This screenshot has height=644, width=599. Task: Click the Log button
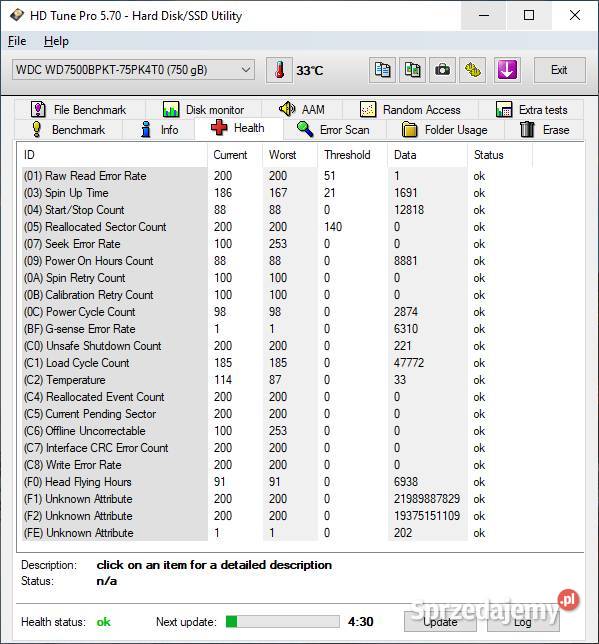pyautogui.click(x=523, y=622)
